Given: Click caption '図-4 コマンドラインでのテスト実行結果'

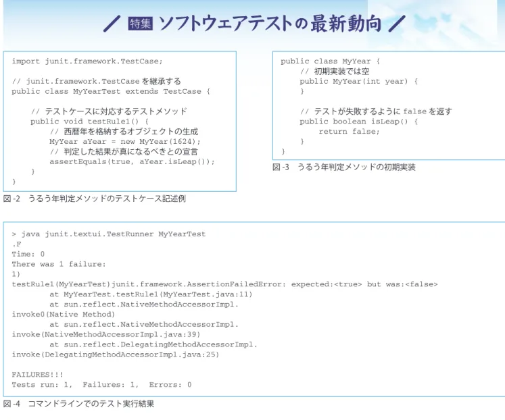Looking at the screenshot, I should [x=79, y=404].
